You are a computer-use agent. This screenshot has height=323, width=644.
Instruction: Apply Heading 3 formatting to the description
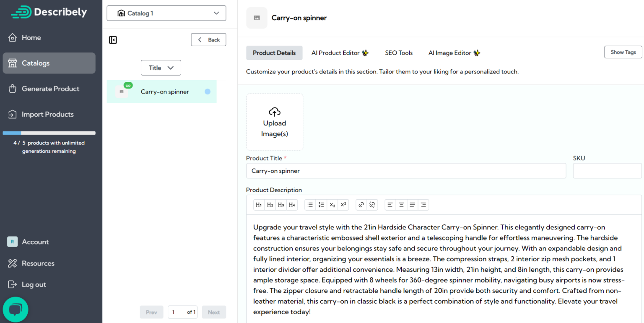281,205
